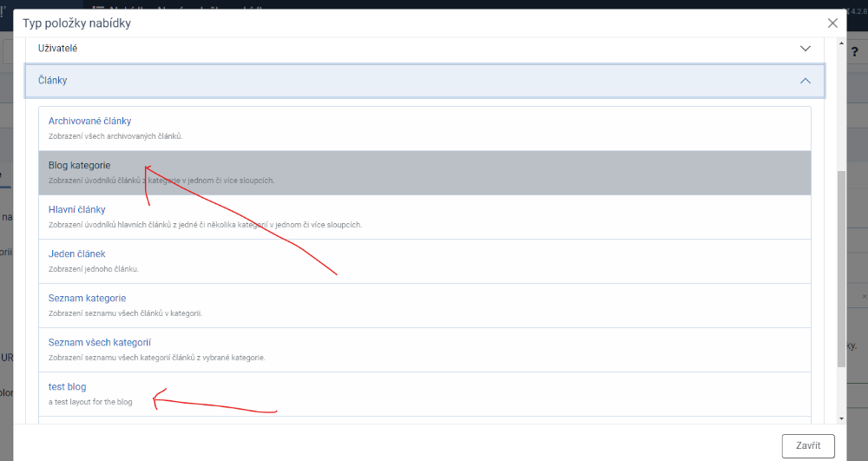Screen dimensions: 868x461
Task: Select the test blog layout
Action: click(x=68, y=386)
